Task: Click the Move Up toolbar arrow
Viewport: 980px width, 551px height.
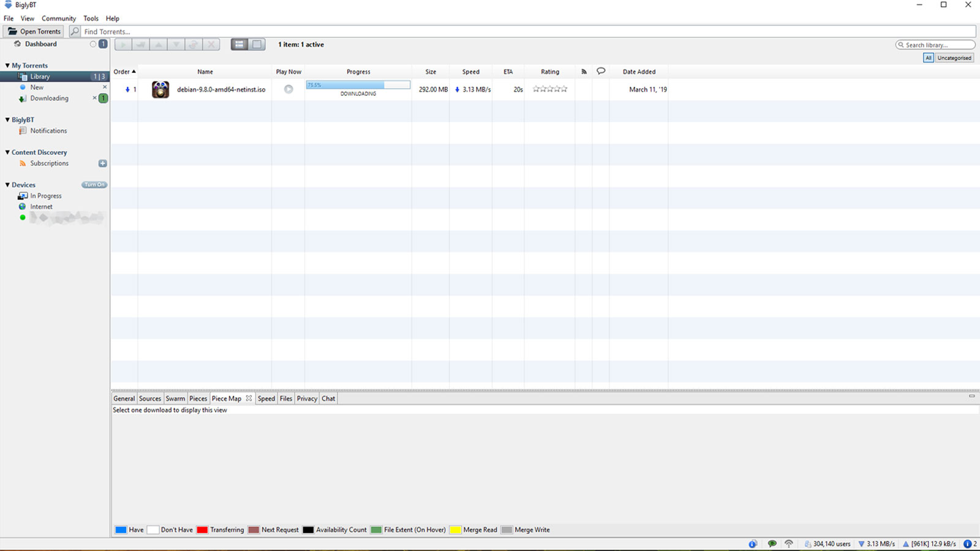Action: (159, 45)
